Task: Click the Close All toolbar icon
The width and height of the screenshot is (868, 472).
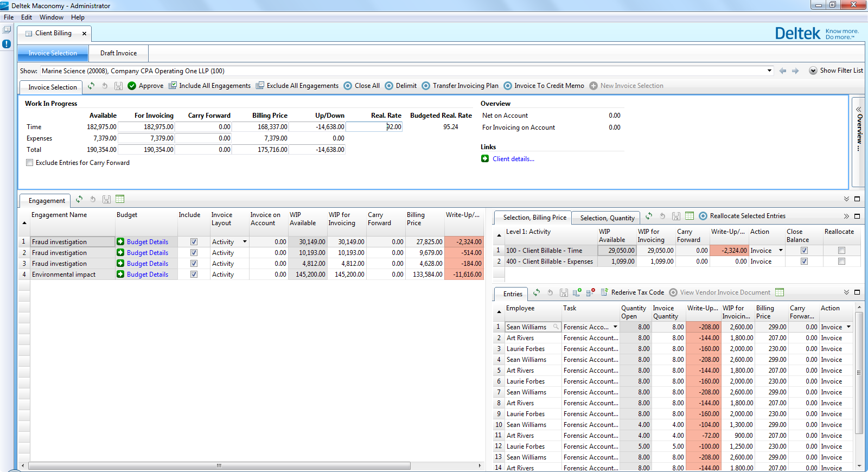Action: [x=348, y=86]
